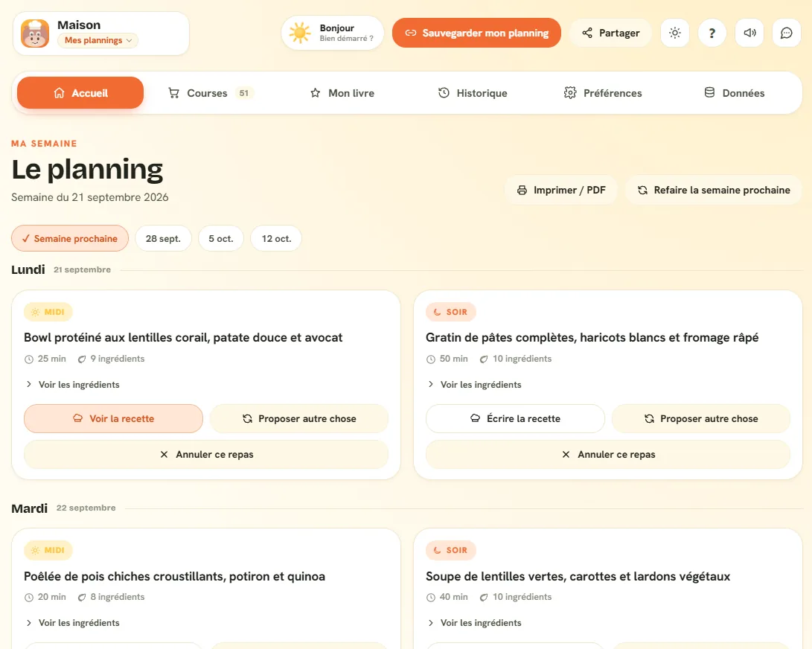
Task: Open the Préférences tab
Action: 603,93
